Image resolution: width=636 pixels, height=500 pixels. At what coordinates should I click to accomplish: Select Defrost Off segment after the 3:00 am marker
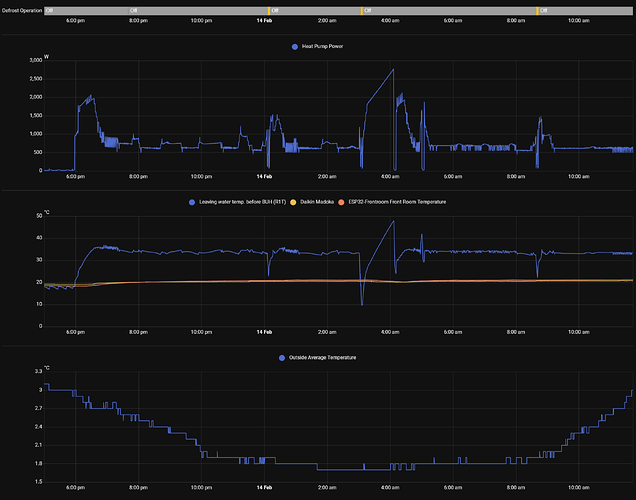point(449,11)
